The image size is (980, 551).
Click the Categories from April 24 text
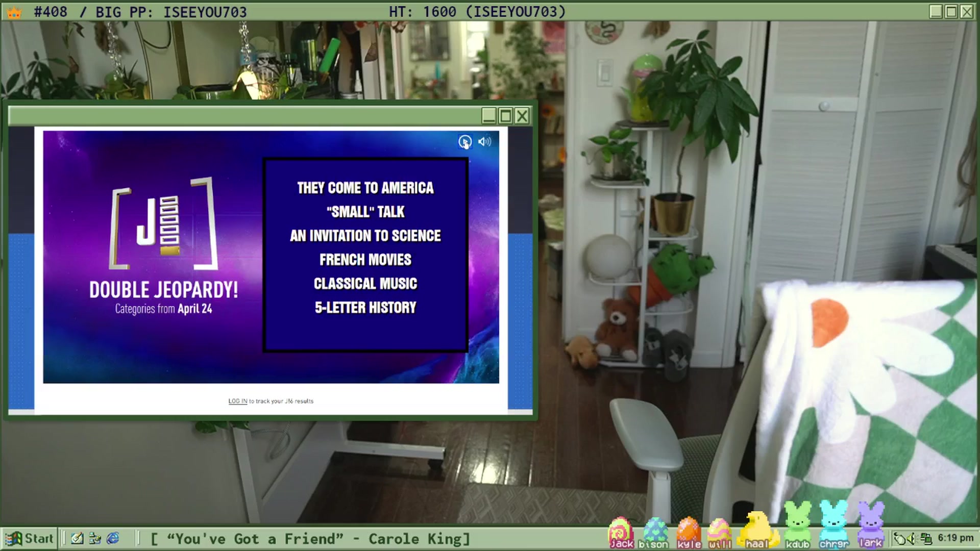coord(163,309)
